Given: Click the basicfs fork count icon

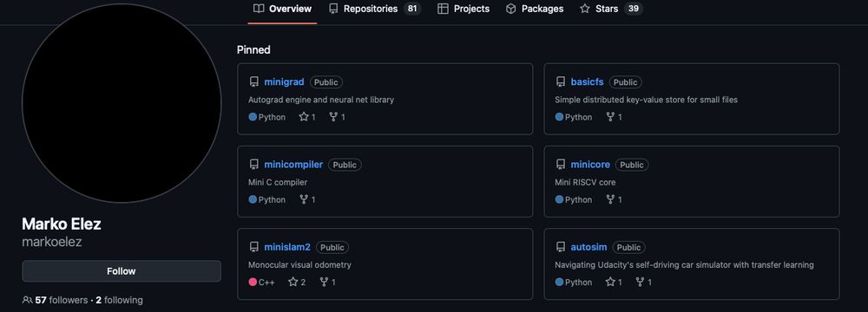Looking at the screenshot, I should click(x=610, y=117).
